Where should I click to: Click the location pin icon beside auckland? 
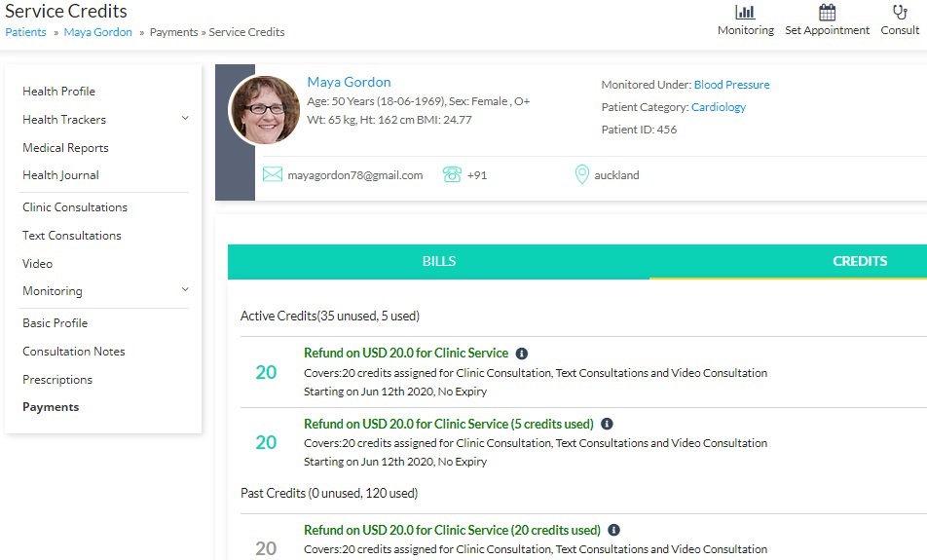[581, 174]
